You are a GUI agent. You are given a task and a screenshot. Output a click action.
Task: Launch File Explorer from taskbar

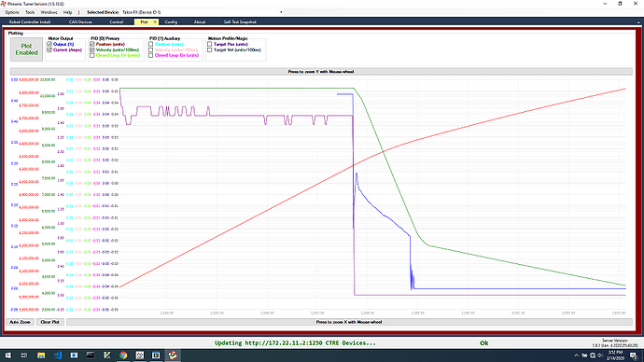[x=41, y=355]
